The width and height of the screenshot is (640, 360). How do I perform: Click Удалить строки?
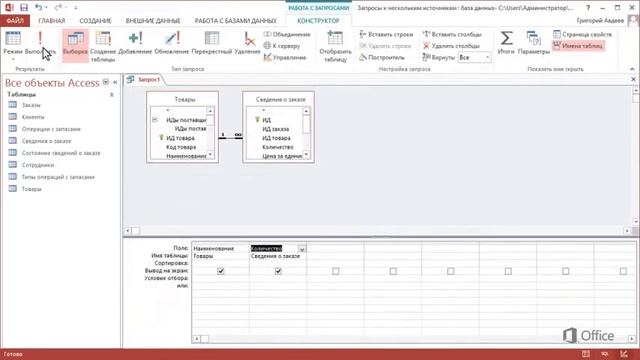pyautogui.click(x=386, y=46)
